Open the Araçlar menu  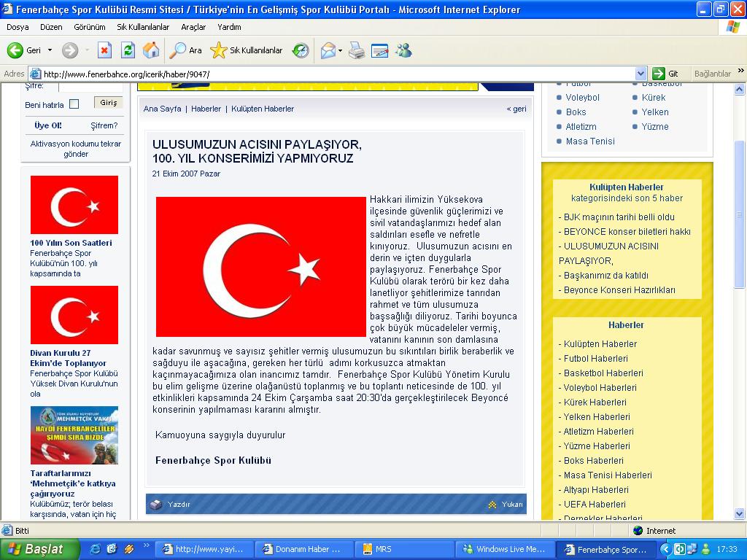click(x=193, y=27)
